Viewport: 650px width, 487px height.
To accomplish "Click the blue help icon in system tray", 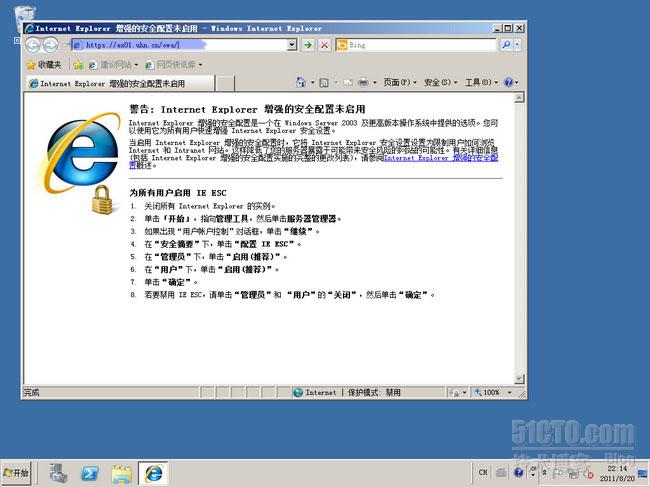I will pyautogui.click(x=518, y=472).
